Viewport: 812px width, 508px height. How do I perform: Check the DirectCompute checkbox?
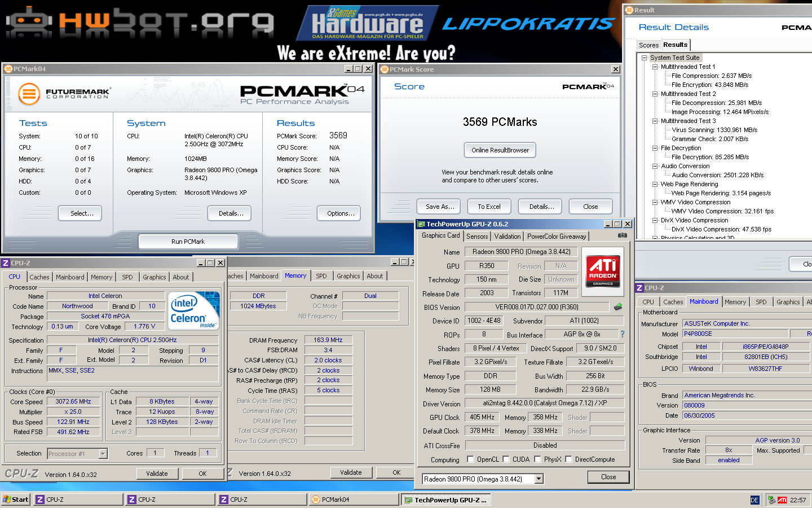568,459
